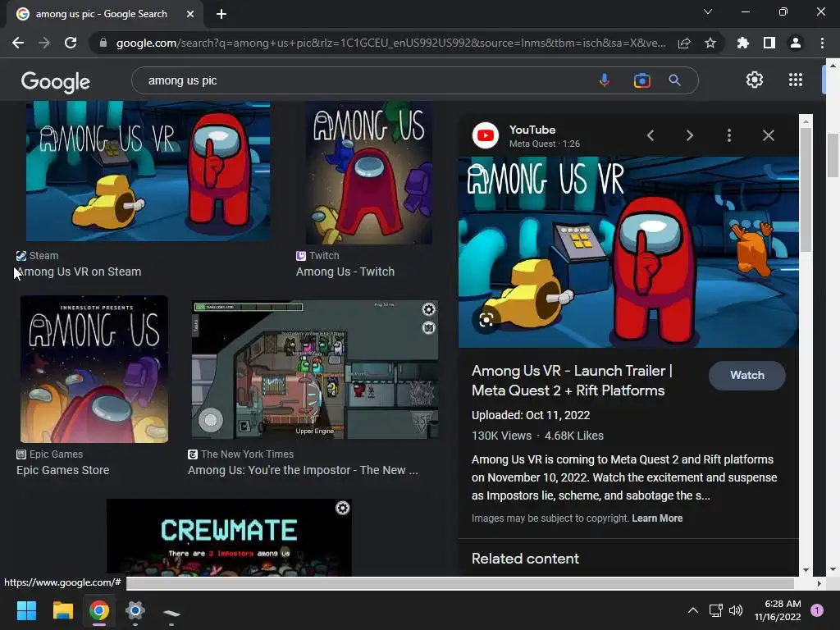Open Among Us VR on Steam result
This screenshot has height=630, width=840.
79,272
